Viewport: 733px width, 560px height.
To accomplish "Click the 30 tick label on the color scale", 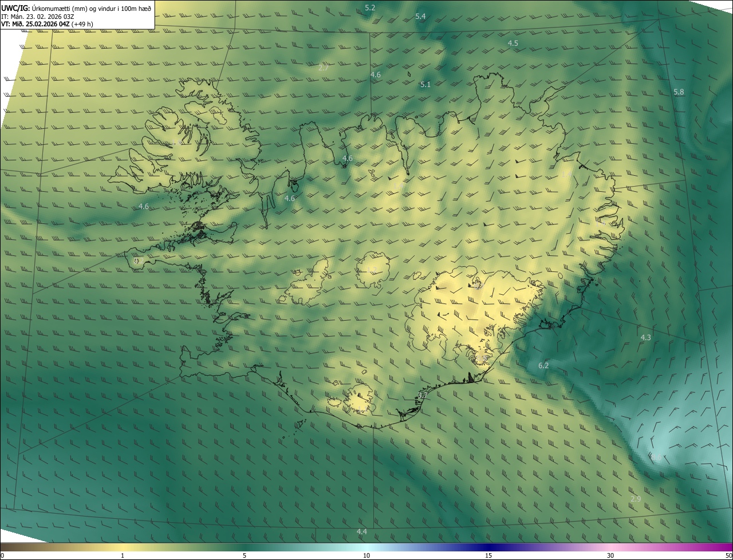I will pos(610,555).
